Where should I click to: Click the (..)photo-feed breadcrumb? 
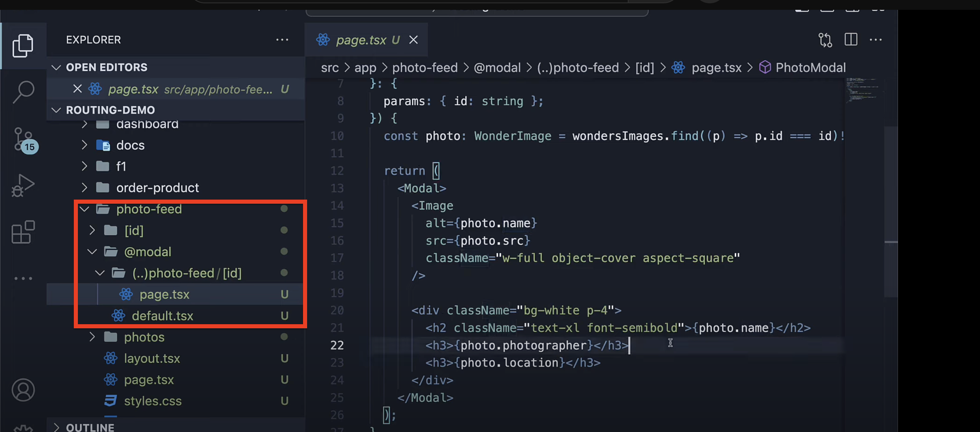coord(578,68)
